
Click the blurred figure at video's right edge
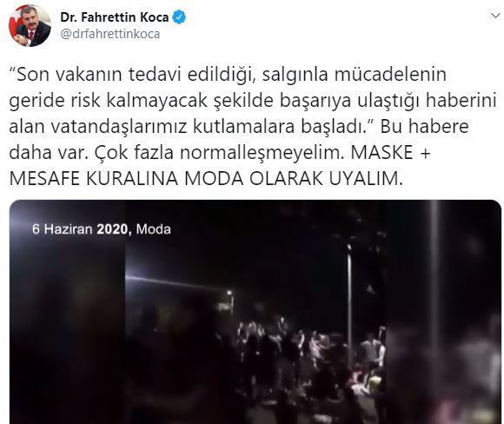tap(475, 369)
